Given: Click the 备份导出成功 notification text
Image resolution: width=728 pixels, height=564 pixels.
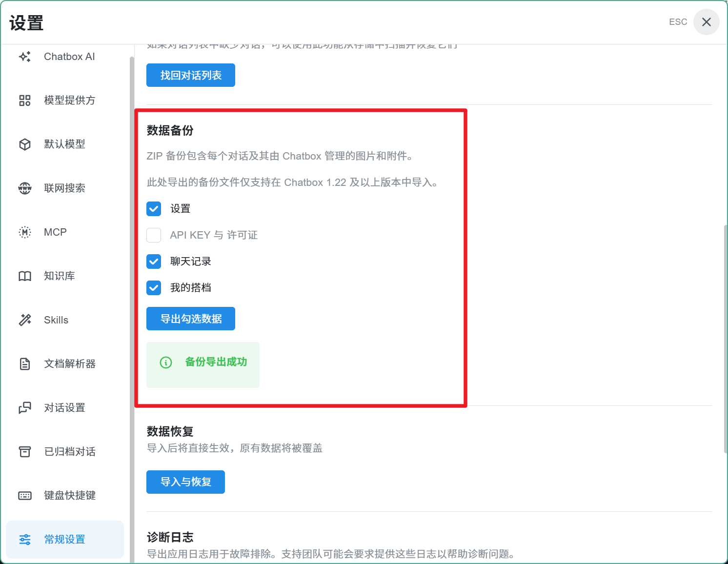Looking at the screenshot, I should click(216, 362).
